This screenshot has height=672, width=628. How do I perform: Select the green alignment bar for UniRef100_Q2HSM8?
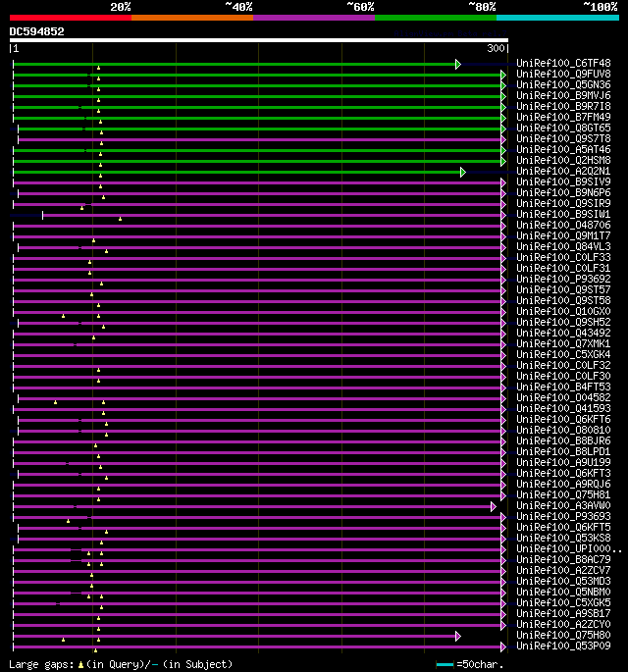(x=257, y=162)
